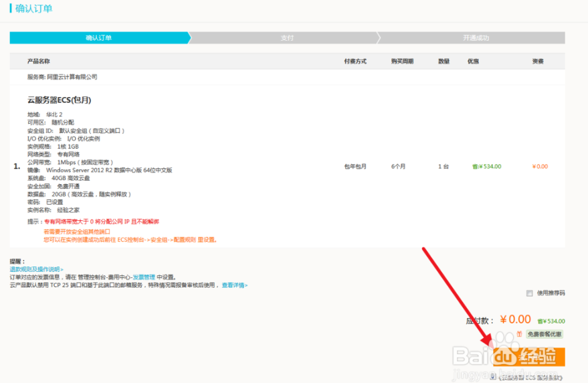Click the 系统盘: 40GB 高效云盘 line
The width and height of the screenshot is (588, 383).
pyautogui.click(x=58, y=178)
